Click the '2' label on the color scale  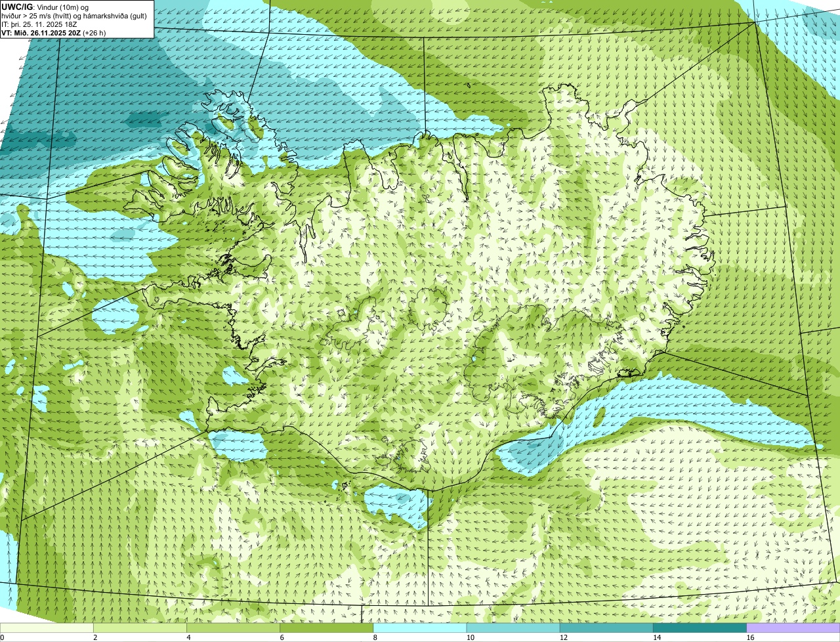(95, 637)
